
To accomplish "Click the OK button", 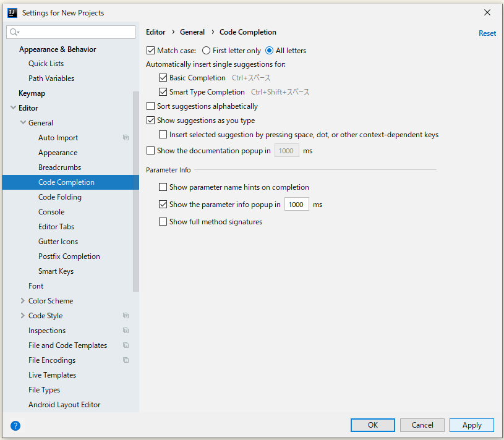I will [373, 425].
